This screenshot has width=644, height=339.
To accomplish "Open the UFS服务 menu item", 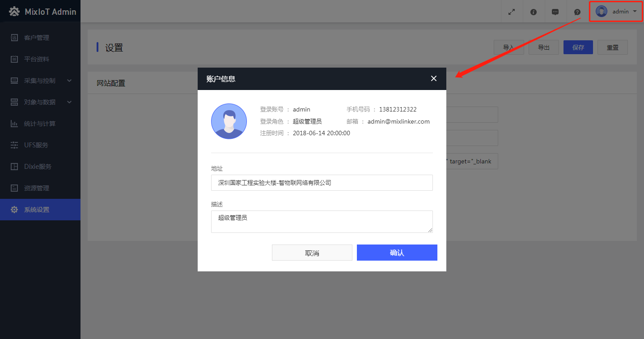I will pyautogui.click(x=36, y=145).
